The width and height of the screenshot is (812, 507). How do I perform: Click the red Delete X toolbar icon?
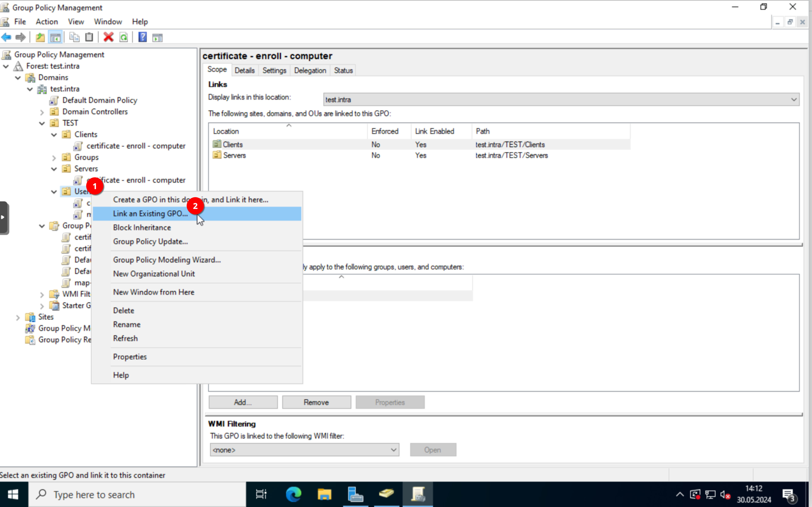click(x=108, y=37)
